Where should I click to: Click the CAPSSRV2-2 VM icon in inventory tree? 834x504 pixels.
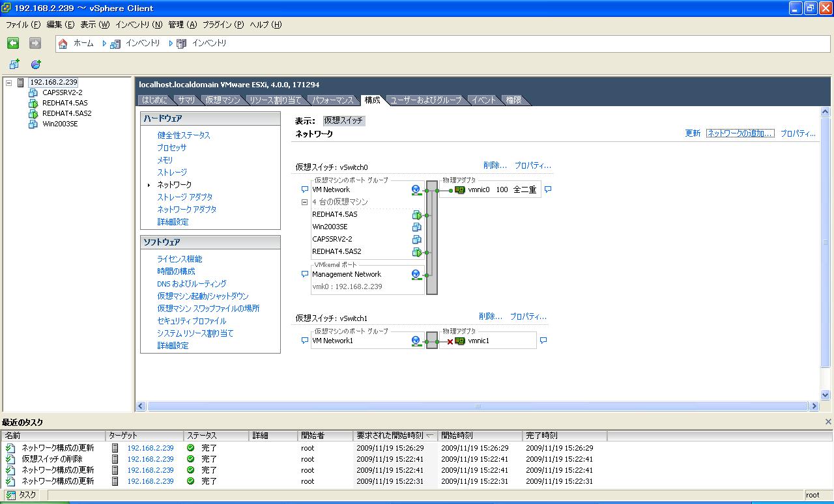[x=33, y=92]
